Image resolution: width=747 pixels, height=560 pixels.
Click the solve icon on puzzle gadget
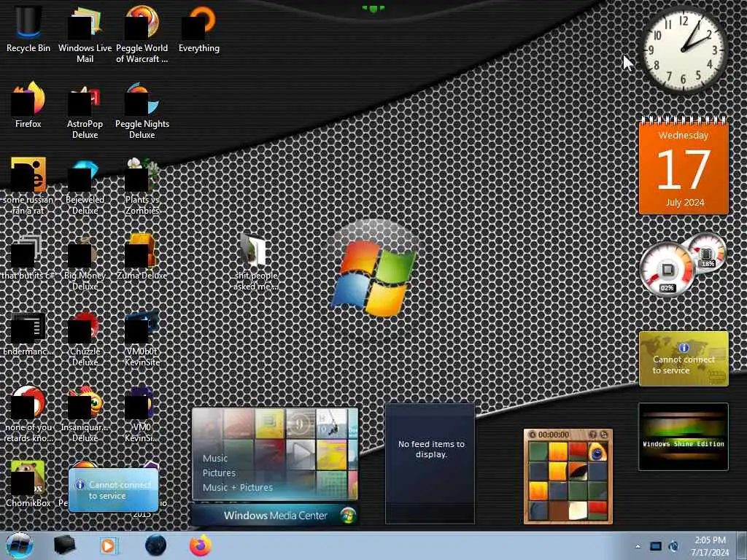coord(603,435)
